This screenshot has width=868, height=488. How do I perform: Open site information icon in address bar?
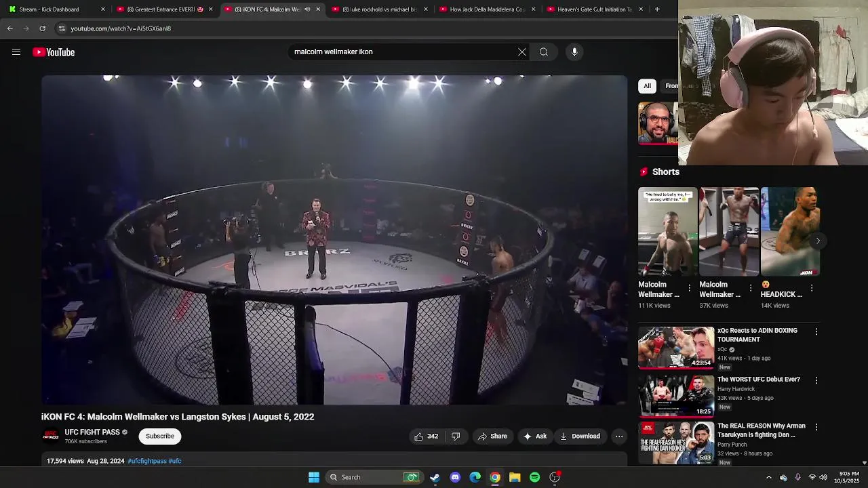[62, 28]
